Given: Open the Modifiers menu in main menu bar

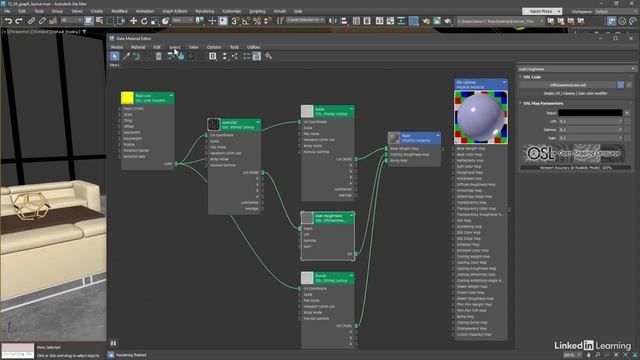Looking at the screenshot, I should (119, 11).
